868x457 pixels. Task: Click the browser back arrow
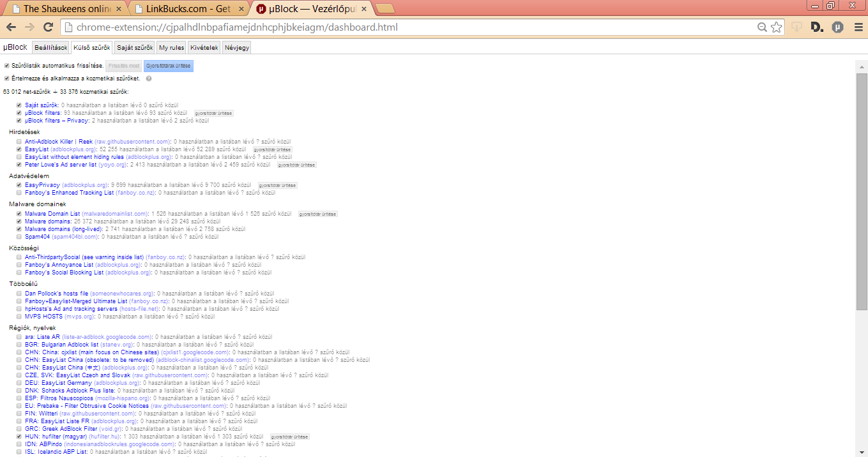pyautogui.click(x=11, y=27)
